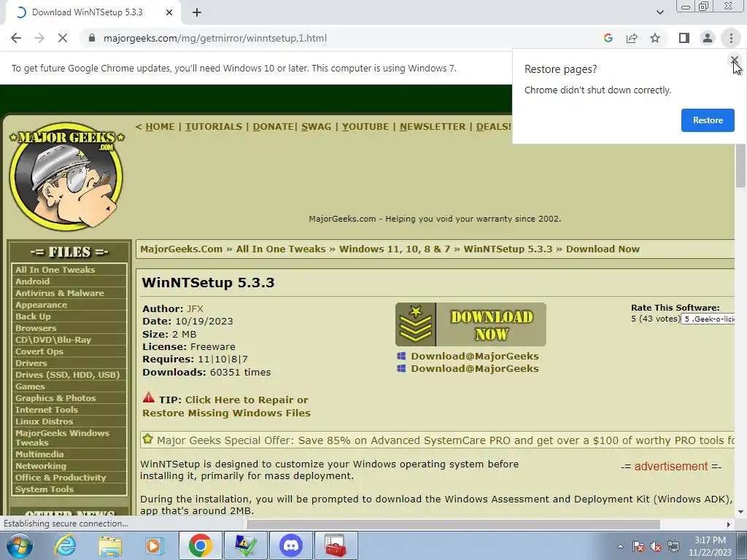This screenshot has height=560, width=747.
Task: Open SWAG in top navigation
Action: click(x=316, y=127)
